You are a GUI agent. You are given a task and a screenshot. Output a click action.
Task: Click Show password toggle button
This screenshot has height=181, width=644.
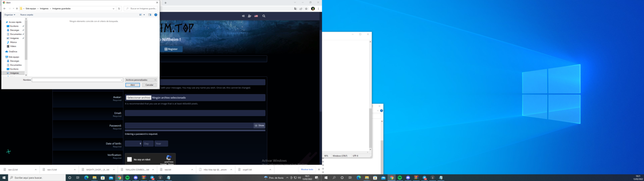pos(259,125)
